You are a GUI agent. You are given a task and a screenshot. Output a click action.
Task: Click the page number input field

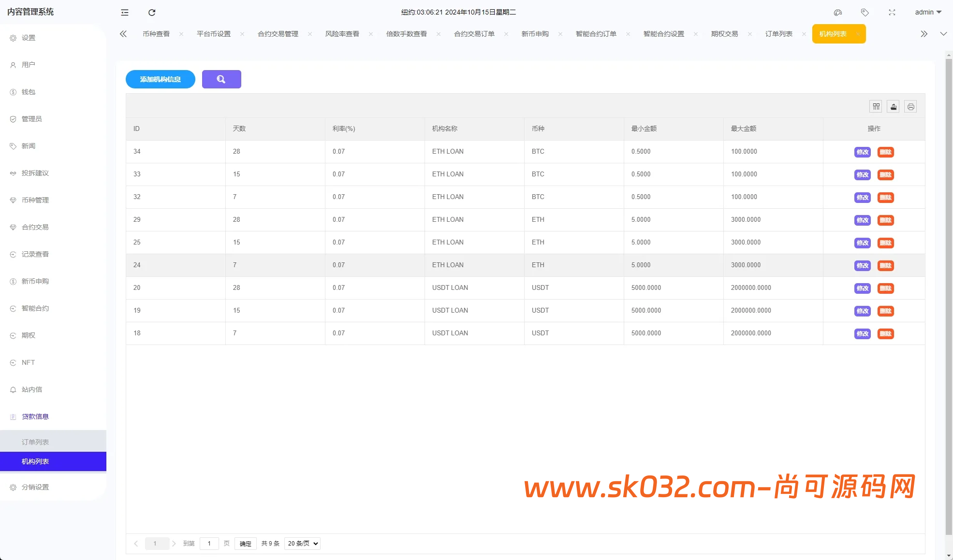click(209, 544)
